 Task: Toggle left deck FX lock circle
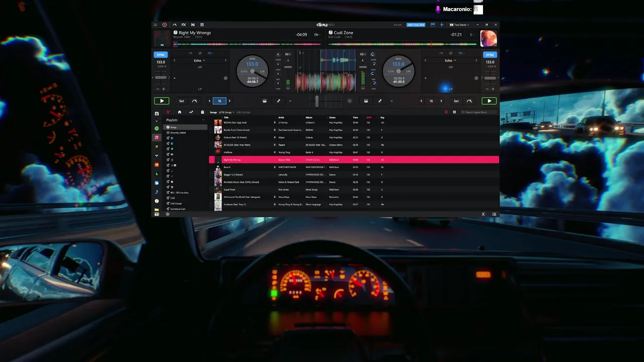(x=225, y=78)
